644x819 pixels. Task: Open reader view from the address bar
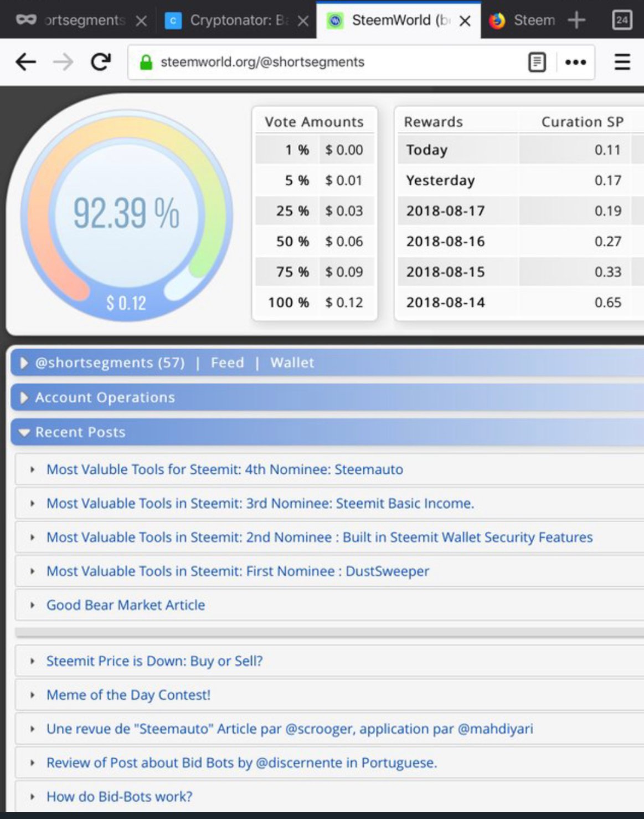(x=537, y=62)
